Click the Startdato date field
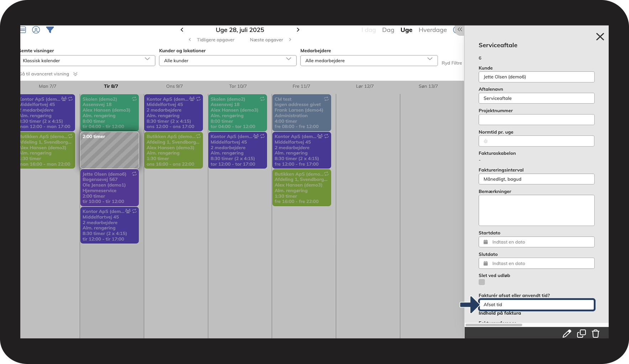The image size is (629, 364). [536, 242]
